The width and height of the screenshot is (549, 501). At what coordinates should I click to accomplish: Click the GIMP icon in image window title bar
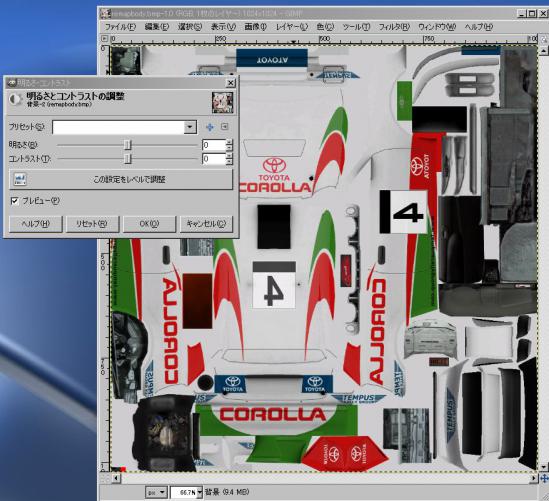tap(106, 14)
